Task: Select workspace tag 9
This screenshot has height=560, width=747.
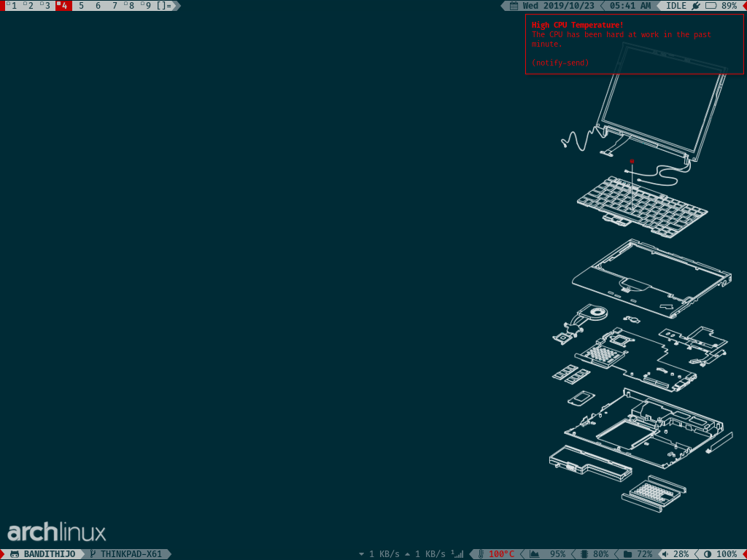Action: [x=147, y=6]
